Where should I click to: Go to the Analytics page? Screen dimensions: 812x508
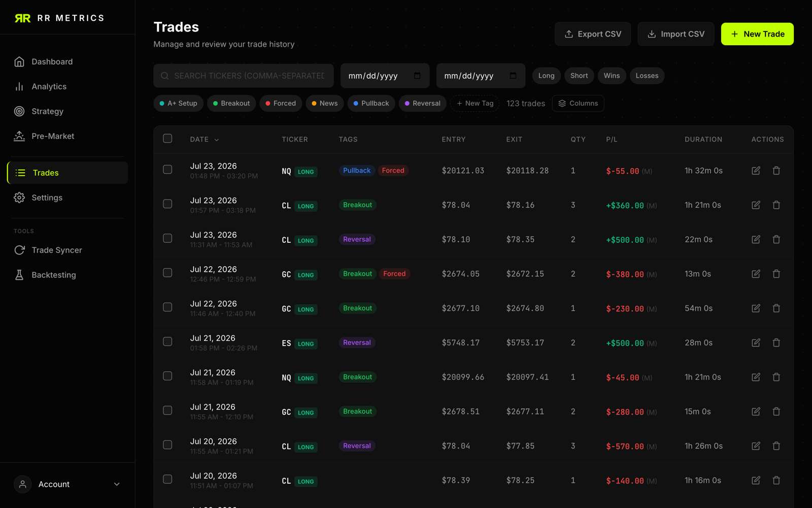67,86
